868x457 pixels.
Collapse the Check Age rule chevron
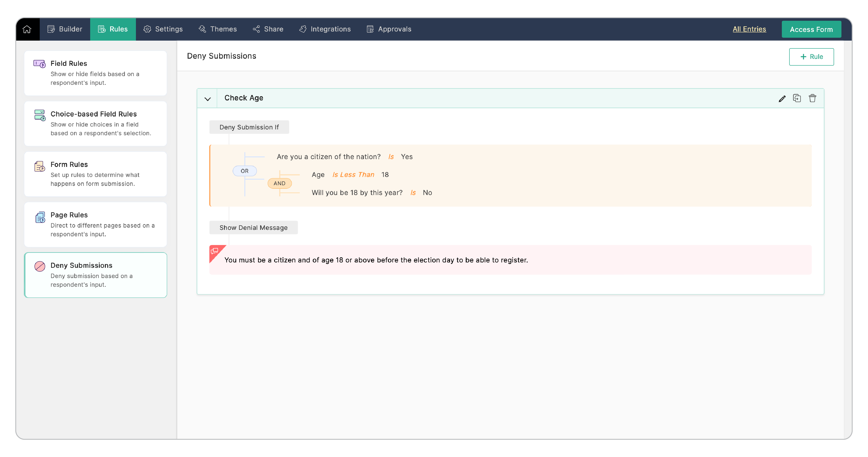click(x=208, y=99)
